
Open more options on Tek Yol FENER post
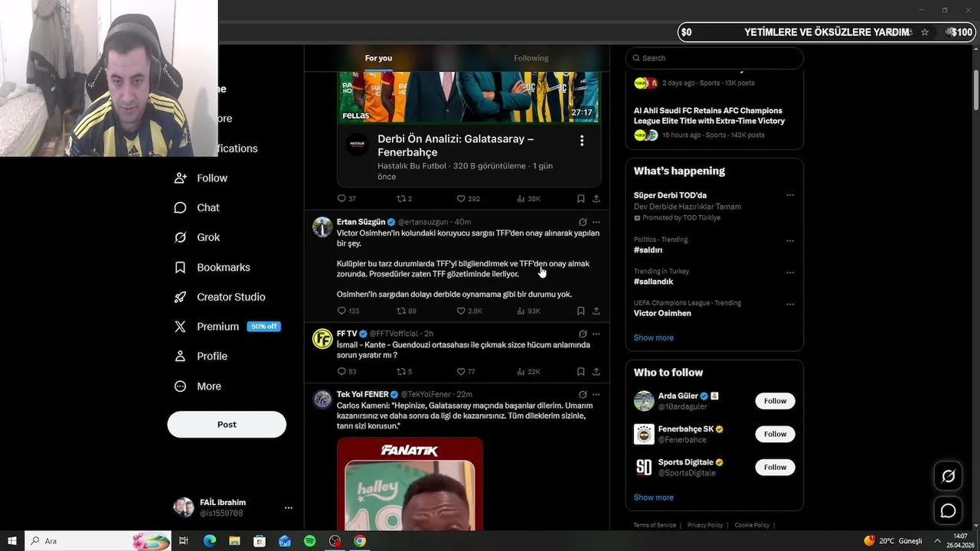tap(596, 395)
